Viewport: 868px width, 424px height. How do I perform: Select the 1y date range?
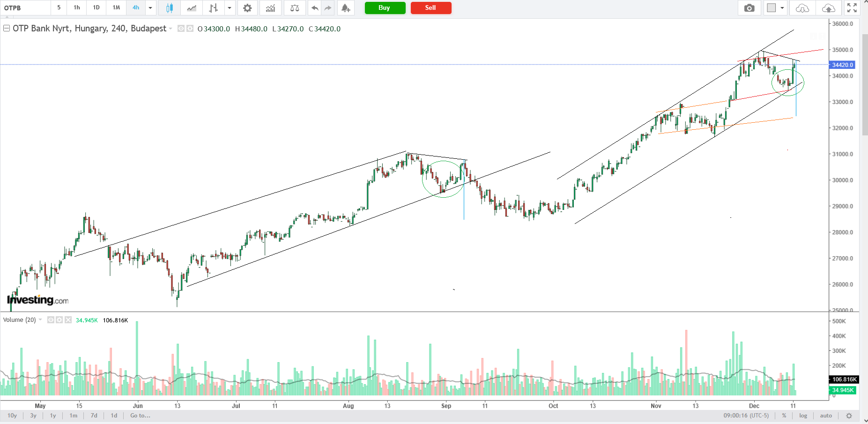pos(53,416)
